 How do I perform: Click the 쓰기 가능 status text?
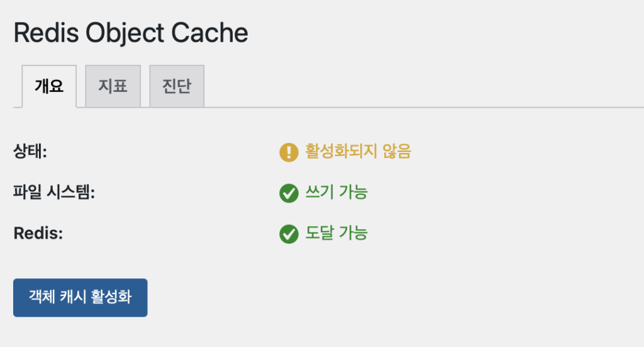click(x=336, y=193)
